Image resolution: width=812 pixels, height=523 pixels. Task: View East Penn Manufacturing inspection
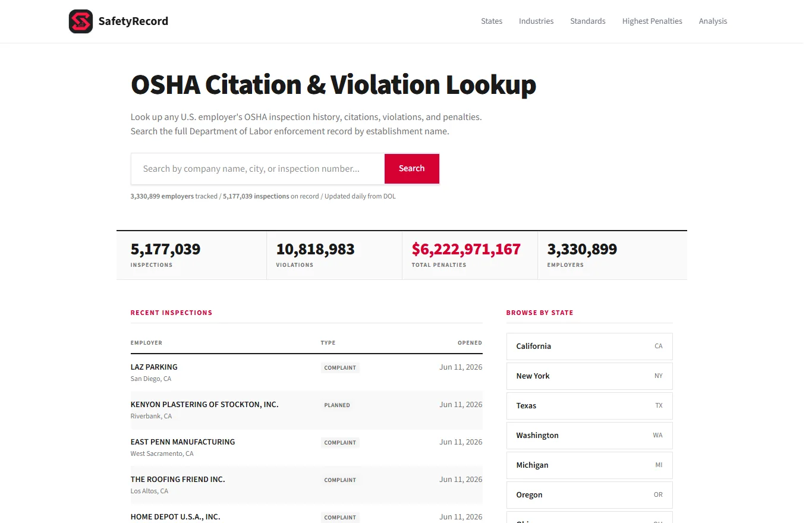182,442
